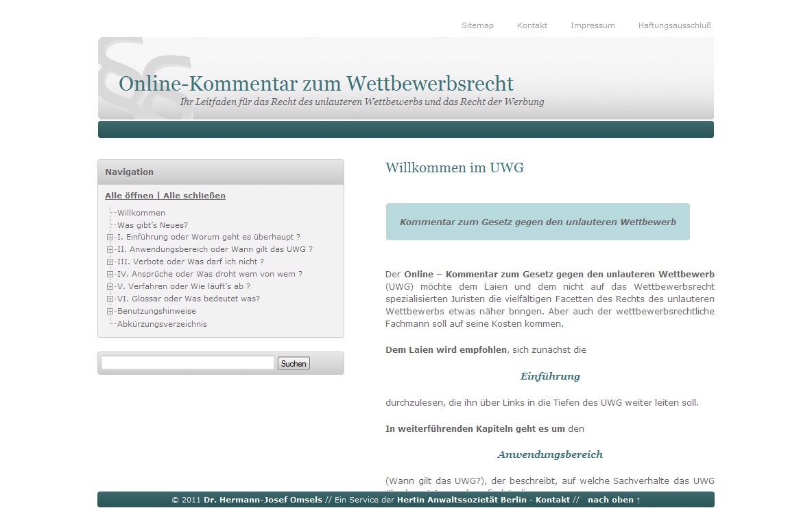Expand the 'I. Einführung' tree node
This screenshot has width=812, height=508.
(x=110, y=237)
